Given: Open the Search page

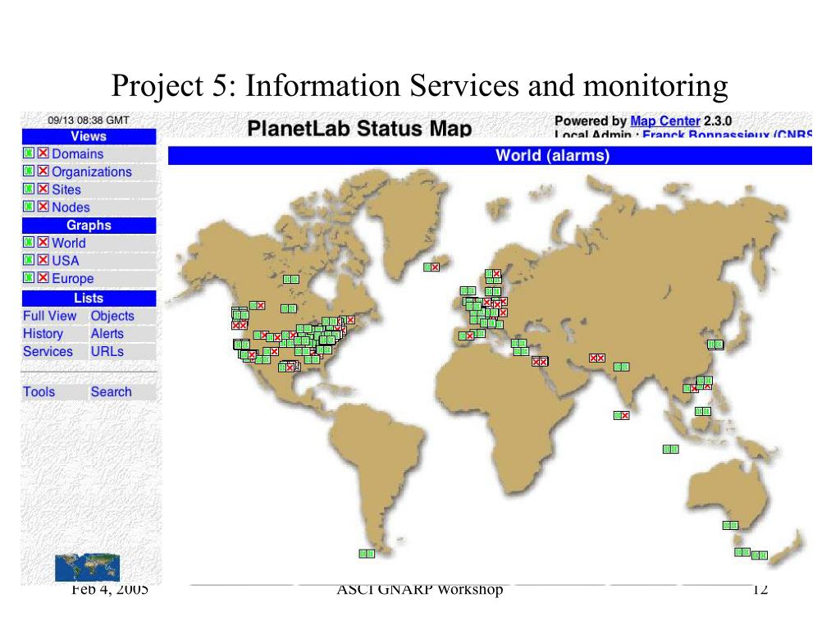Looking at the screenshot, I should [111, 391].
